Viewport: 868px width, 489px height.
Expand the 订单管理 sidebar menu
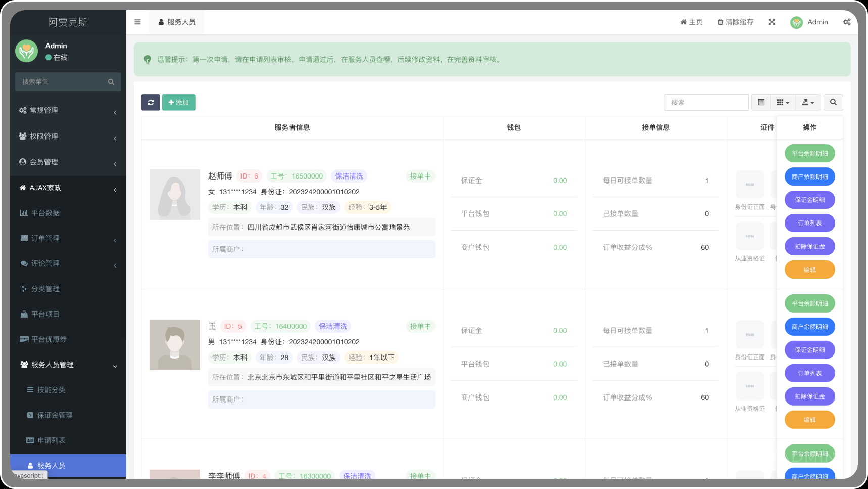68,238
